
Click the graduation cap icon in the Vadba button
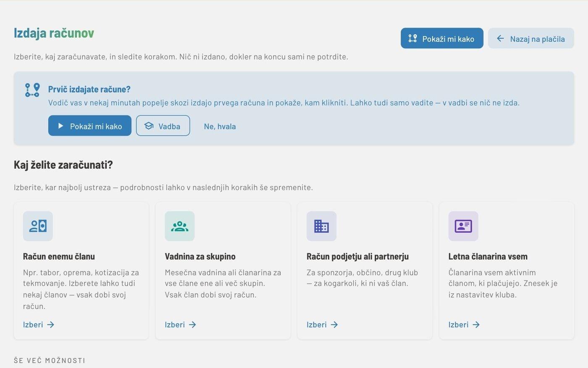149,126
